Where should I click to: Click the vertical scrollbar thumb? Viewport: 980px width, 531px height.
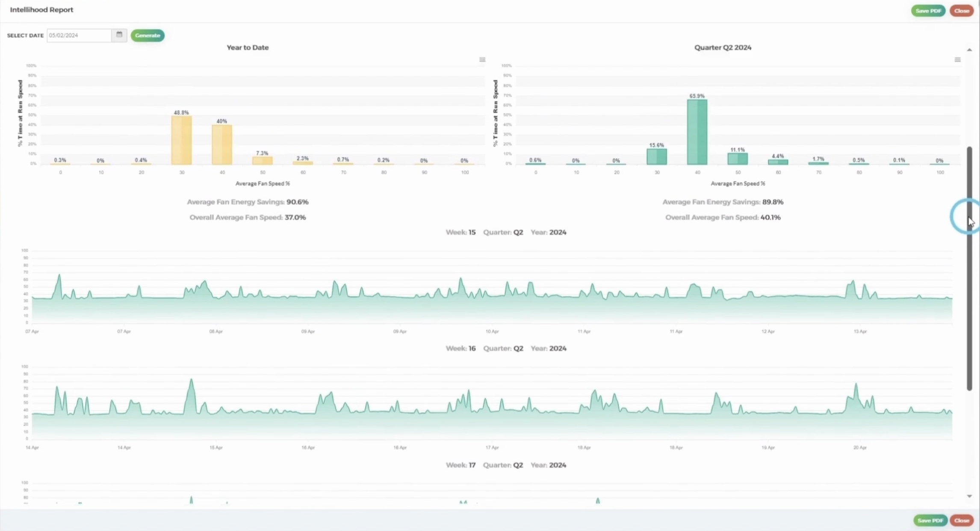969,268
